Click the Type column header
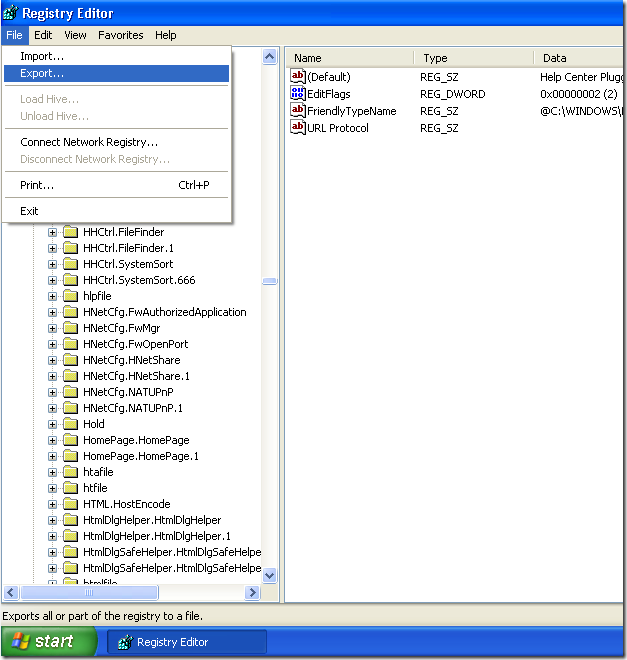Viewport: 627px width, 660px height. tap(474, 58)
